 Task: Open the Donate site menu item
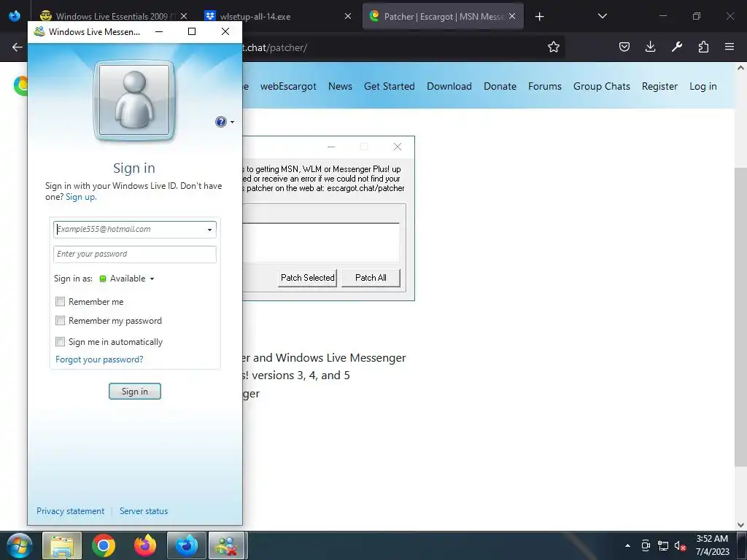[x=500, y=86]
